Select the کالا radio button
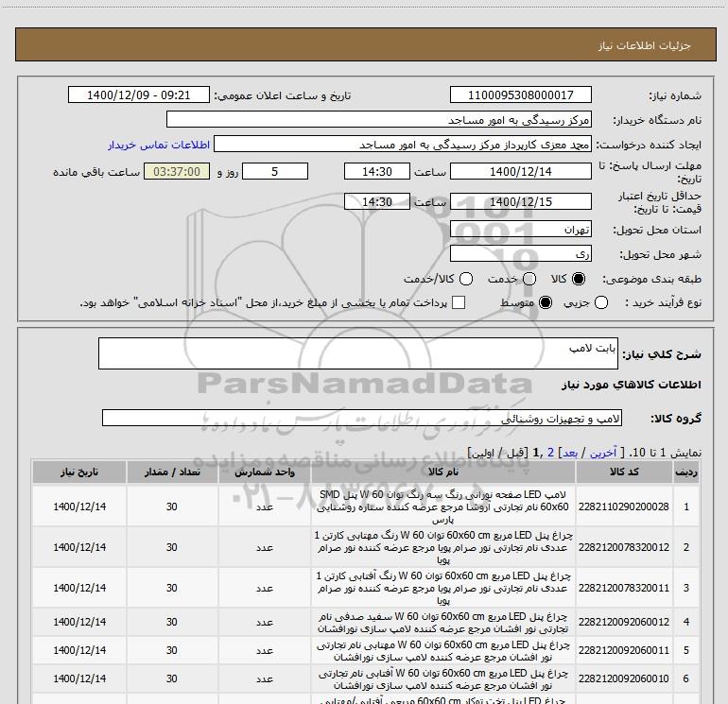This screenshot has width=728, height=704. (x=579, y=279)
